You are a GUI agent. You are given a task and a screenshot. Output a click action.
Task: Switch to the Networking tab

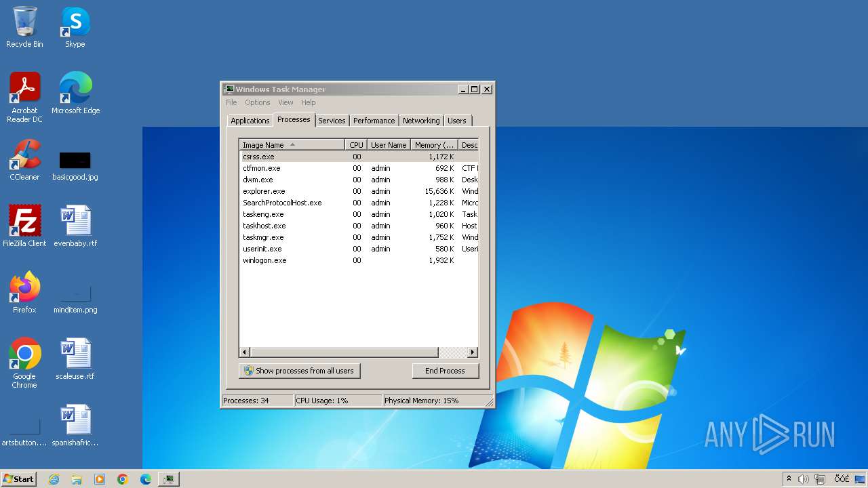click(421, 121)
